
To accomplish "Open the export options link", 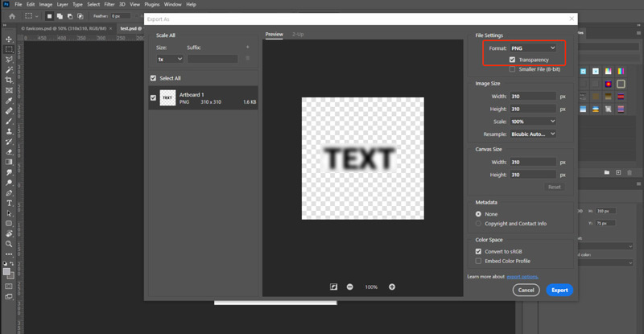I will [x=522, y=277].
